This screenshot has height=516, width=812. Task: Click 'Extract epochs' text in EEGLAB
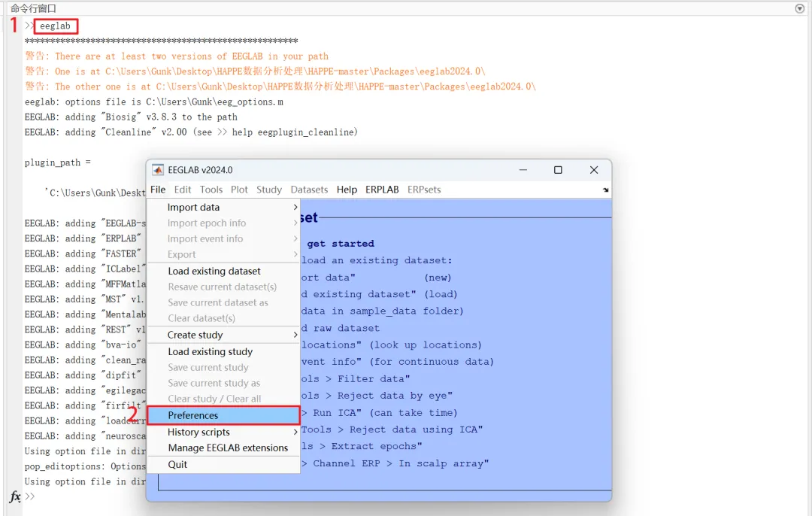click(x=377, y=446)
